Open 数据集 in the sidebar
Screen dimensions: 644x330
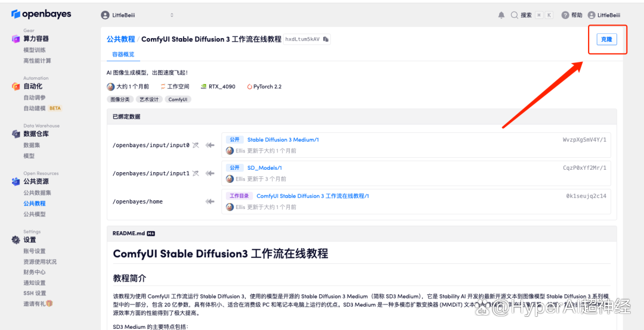click(x=32, y=145)
